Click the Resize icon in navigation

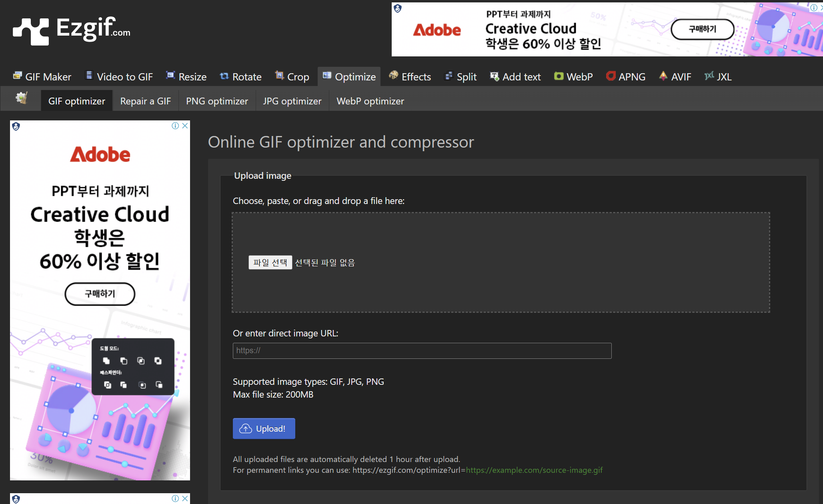[170, 75]
